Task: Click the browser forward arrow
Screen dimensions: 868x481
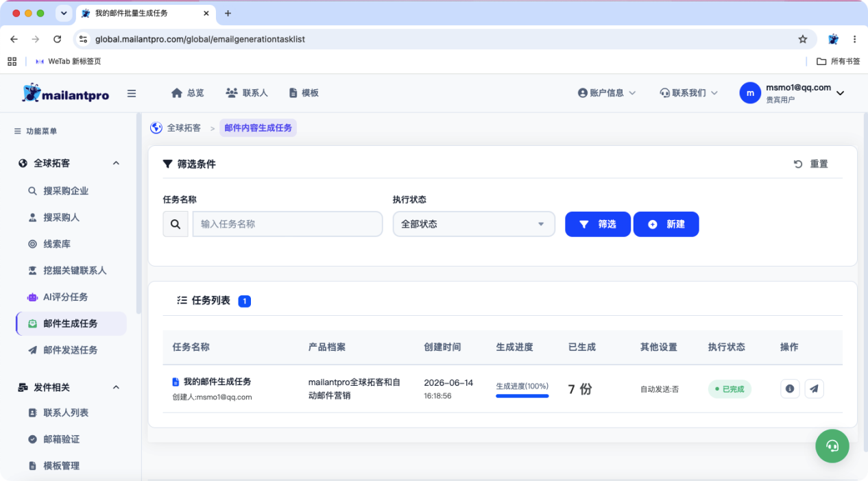Action: tap(36, 39)
